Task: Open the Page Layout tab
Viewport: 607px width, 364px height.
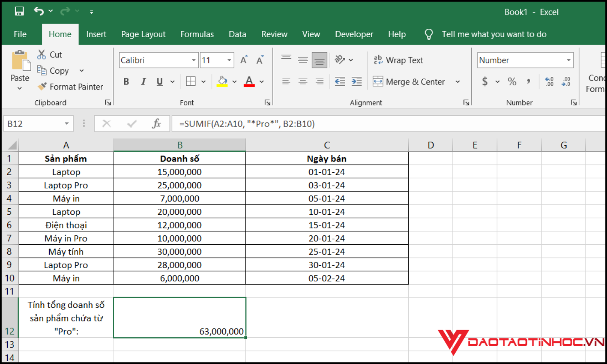Action: pos(143,34)
